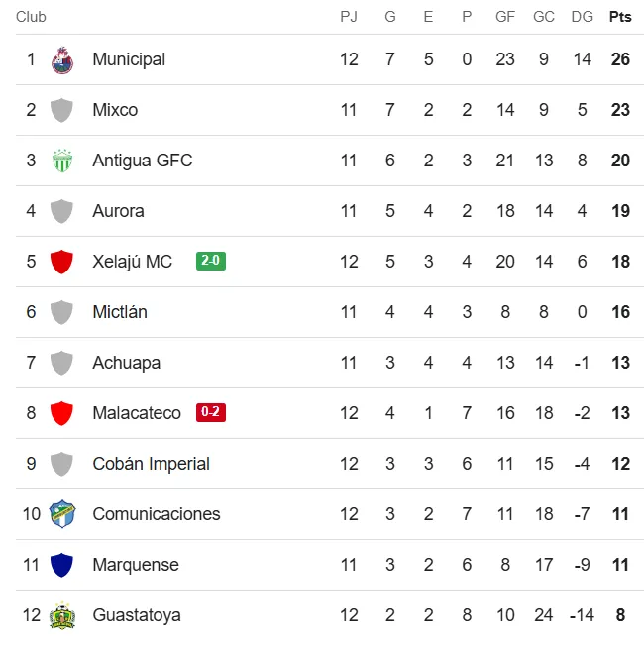
Task: Click the Antigua GFC green striped crest
Action: tap(62, 161)
